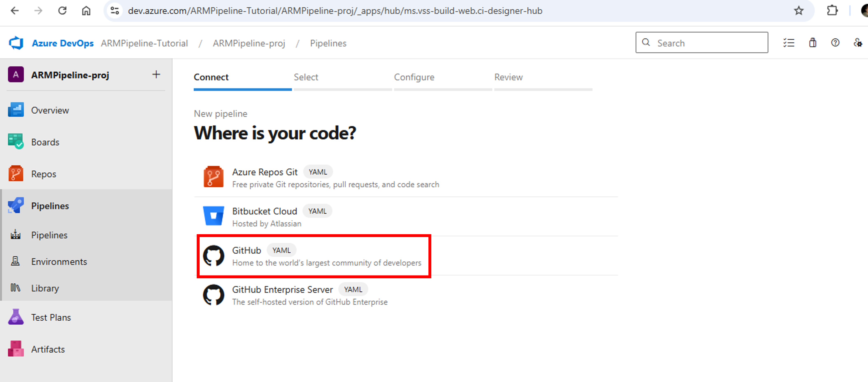Screen dimensions: 868x382
Task: Open Test Plans in the sidebar
Action: pos(51,317)
